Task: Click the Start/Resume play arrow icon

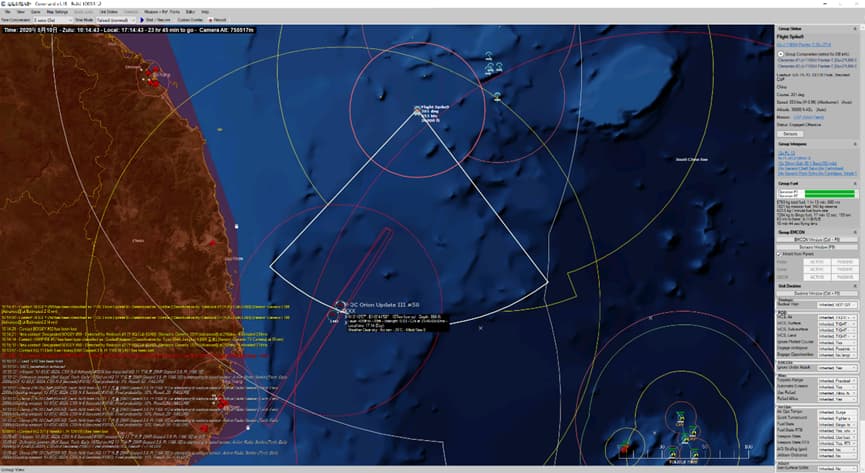Action: [x=142, y=19]
